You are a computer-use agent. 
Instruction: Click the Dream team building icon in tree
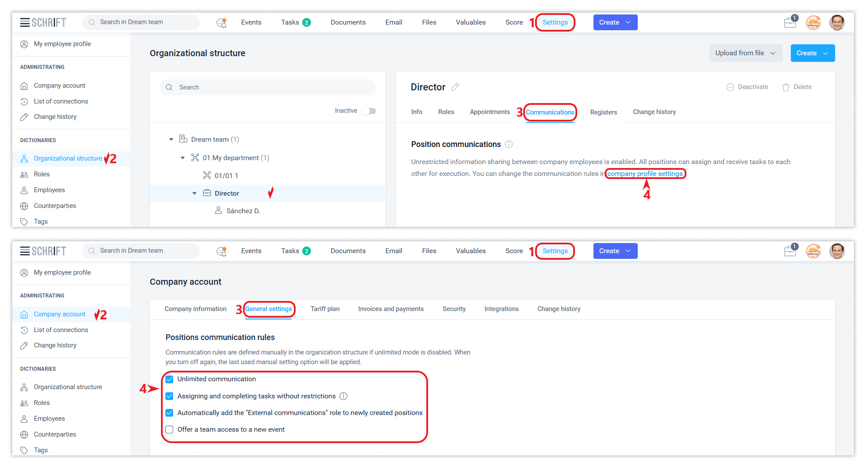point(183,139)
